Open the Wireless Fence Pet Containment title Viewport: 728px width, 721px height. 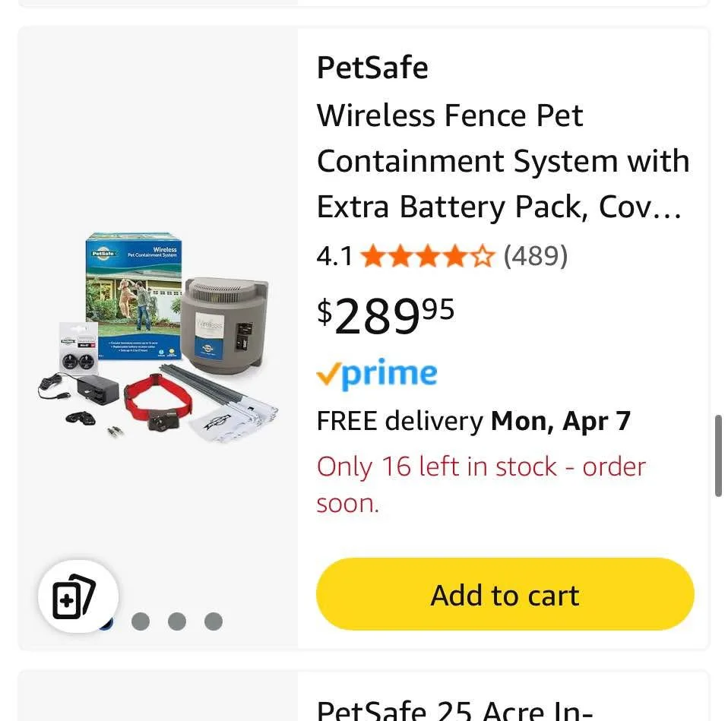tap(504, 160)
